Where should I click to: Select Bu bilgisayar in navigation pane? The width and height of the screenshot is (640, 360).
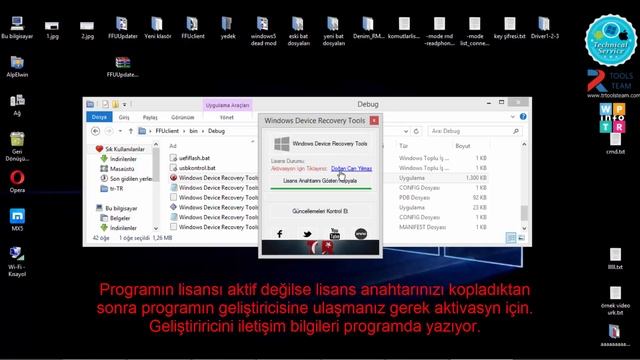(x=121, y=208)
